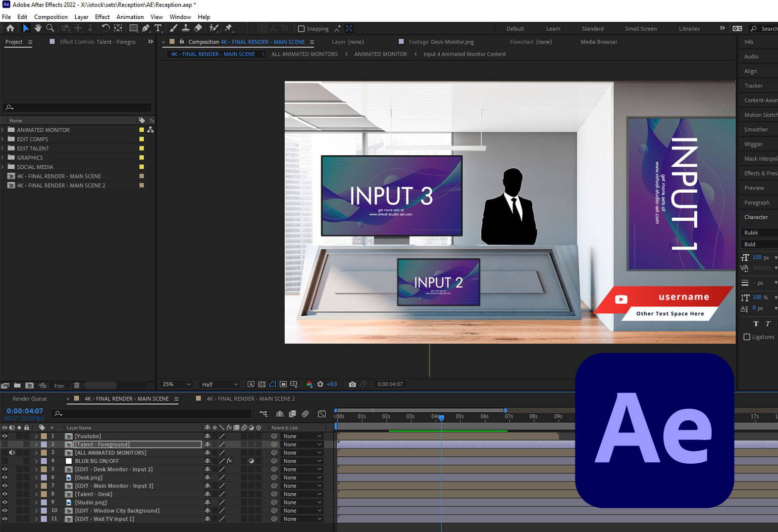Switch to the Render Queue tab
Viewport: 778px width, 532px height.
click(x=29, y=399)
